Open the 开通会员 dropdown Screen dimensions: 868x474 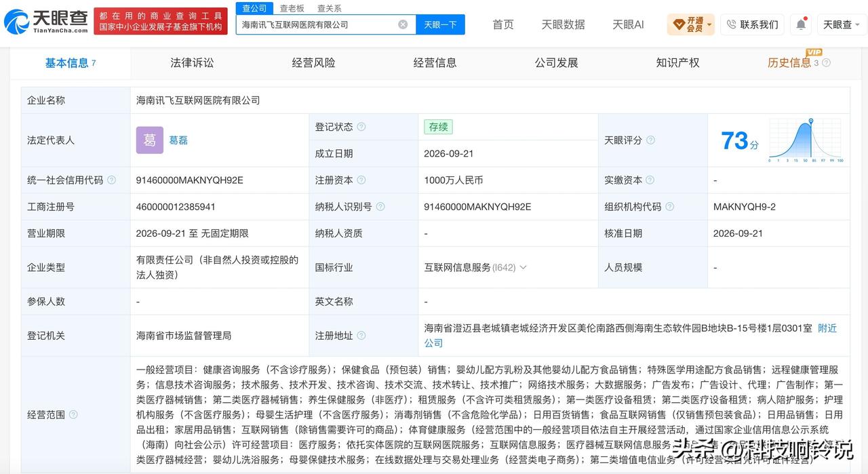[691, 24]
